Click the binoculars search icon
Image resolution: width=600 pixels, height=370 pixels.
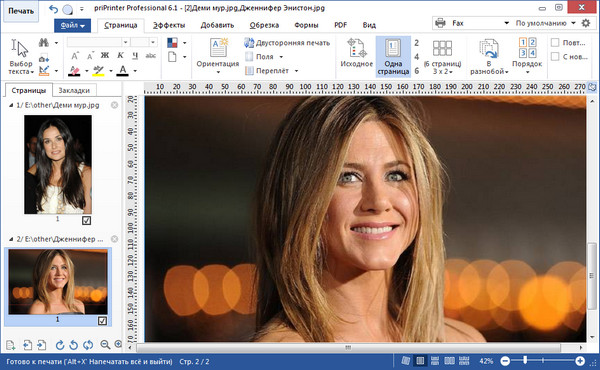[44, 42]
